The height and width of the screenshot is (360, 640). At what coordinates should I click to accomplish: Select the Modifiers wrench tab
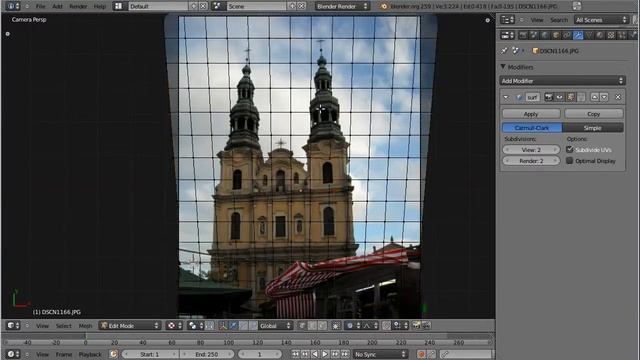pos(578,36)
